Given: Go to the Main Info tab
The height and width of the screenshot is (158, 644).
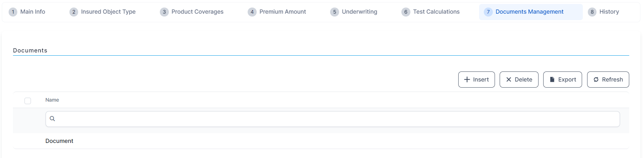Looking at the screenshot, I should (32, 12).
